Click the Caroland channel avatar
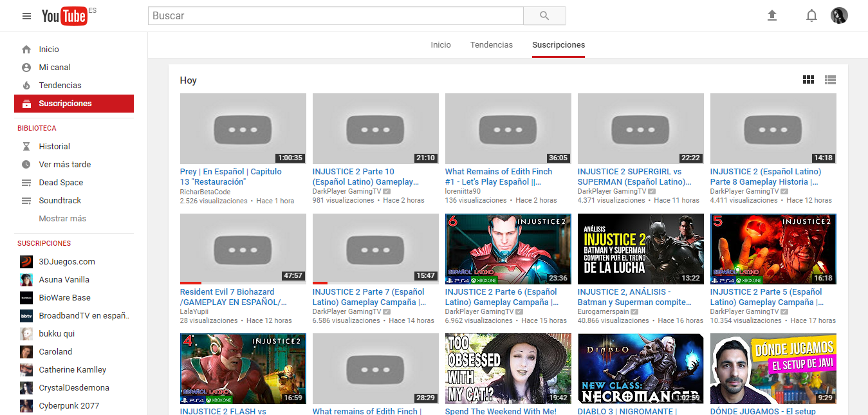868x415 pixels. [26, 352]
